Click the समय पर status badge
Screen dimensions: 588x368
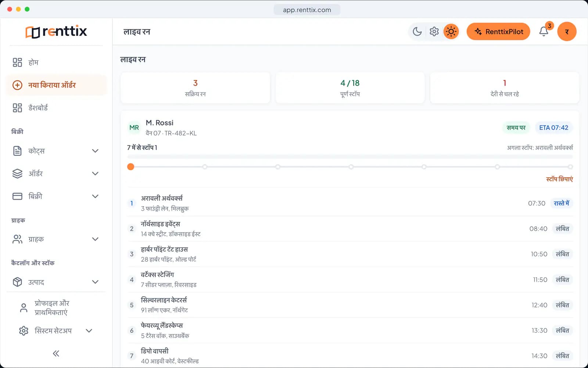coord(516,128)
